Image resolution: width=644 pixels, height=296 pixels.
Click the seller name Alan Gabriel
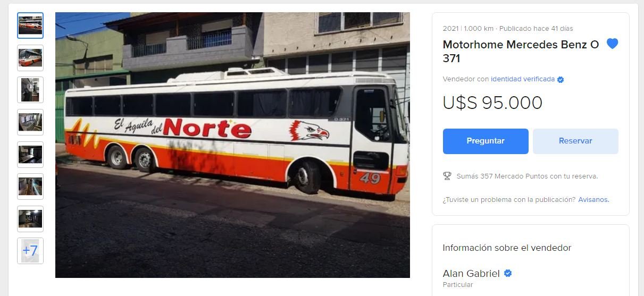471,274
